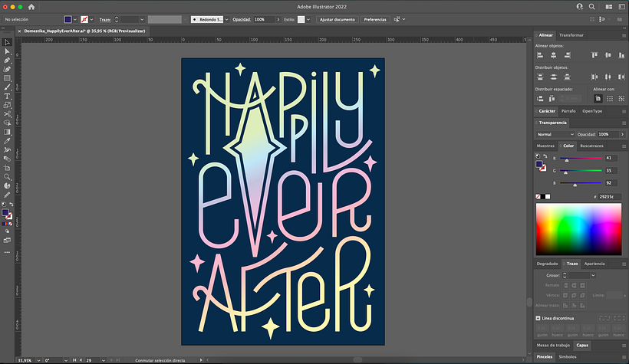Enable preserve exact dash lengths option
Image resolution: width=629 pixels, height=364 pixels.
[x=604, y=318]
